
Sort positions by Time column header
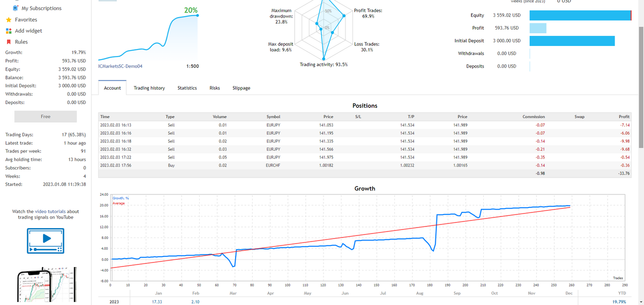[105, 116]
